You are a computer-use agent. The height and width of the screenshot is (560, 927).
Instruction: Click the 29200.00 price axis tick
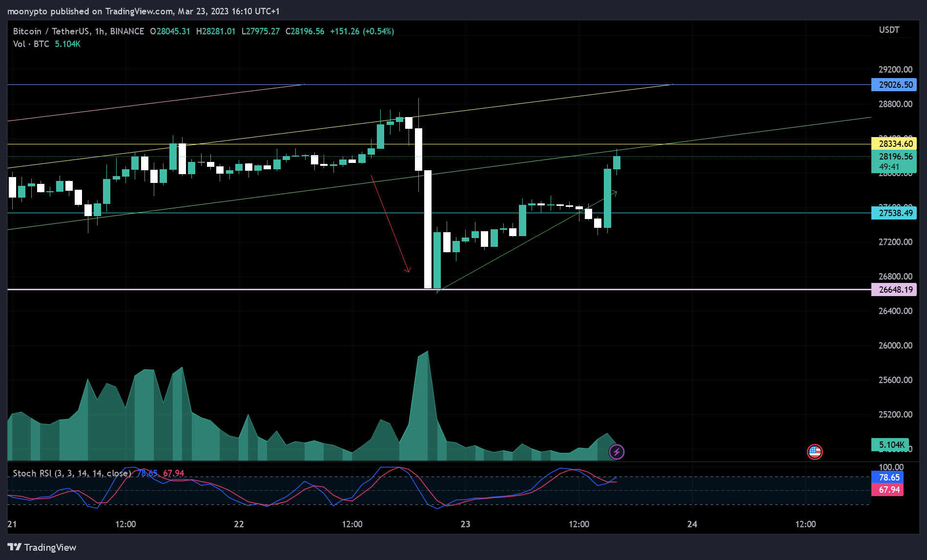895,70
